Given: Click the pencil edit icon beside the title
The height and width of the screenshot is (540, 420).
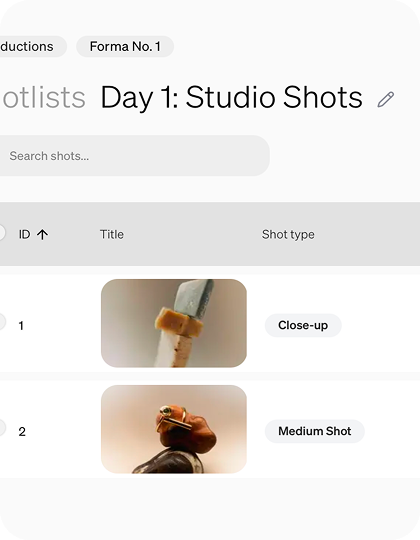Looking at the screenshot, I should [x=386, y=100].
